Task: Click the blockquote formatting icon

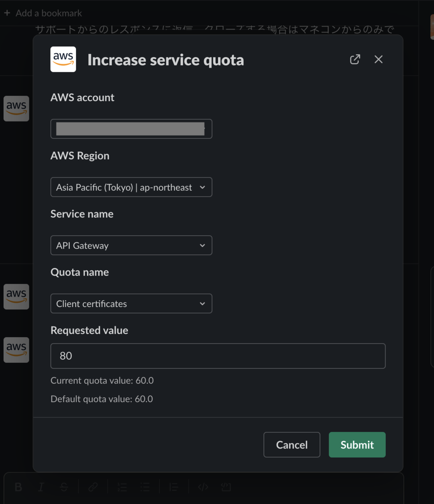Action: [x=174, y=487]
